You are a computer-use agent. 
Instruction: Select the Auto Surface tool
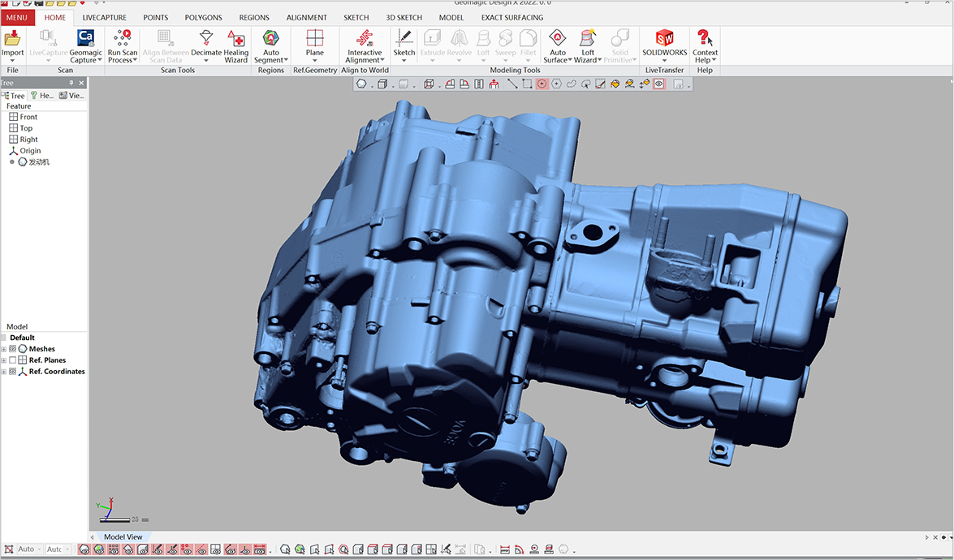(x=557, y=39)
